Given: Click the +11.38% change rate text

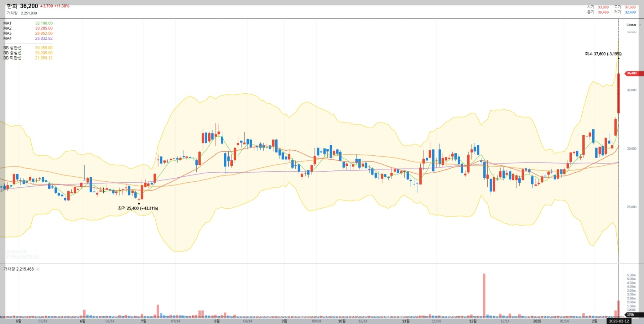Looking at the screenshot, I should (x=62, y=6).
